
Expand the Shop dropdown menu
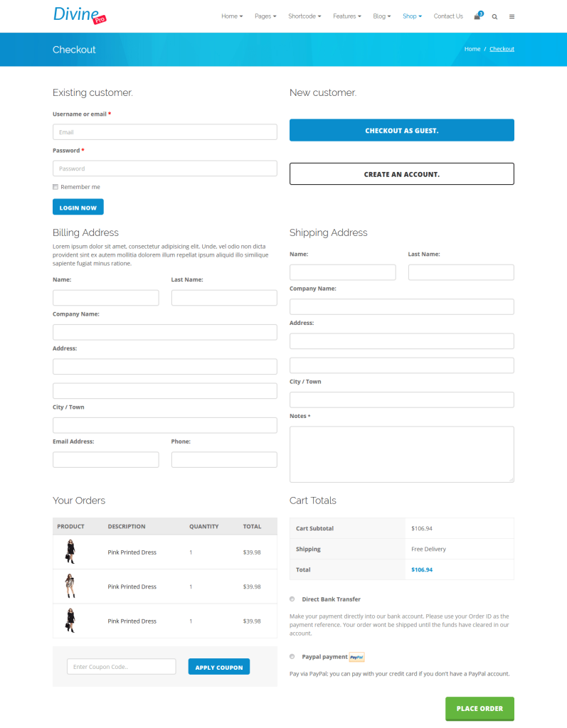point(412,16)
